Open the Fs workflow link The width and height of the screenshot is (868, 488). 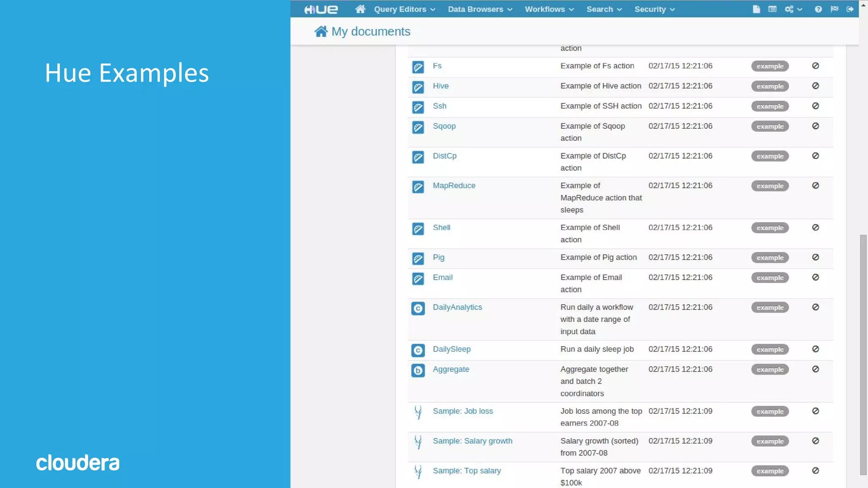coord(437,66)
